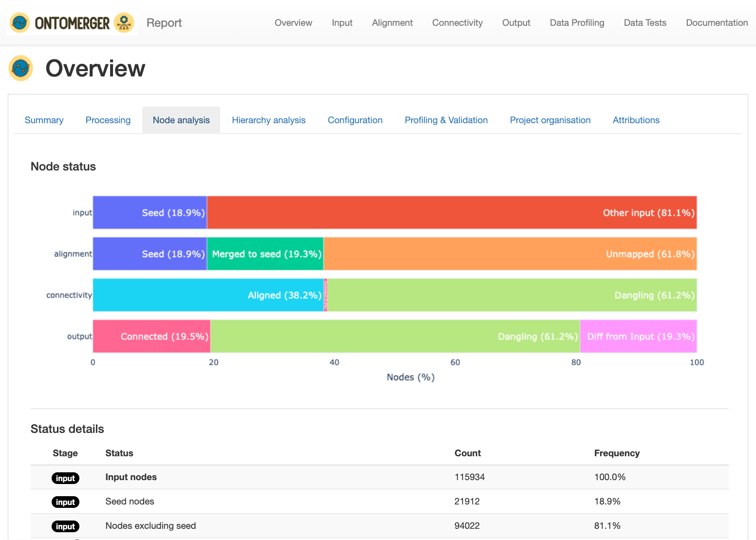Open the Data Profiling page link
Image resolution: width=756 pixels, height=540 pixels.
coord(577,23)
